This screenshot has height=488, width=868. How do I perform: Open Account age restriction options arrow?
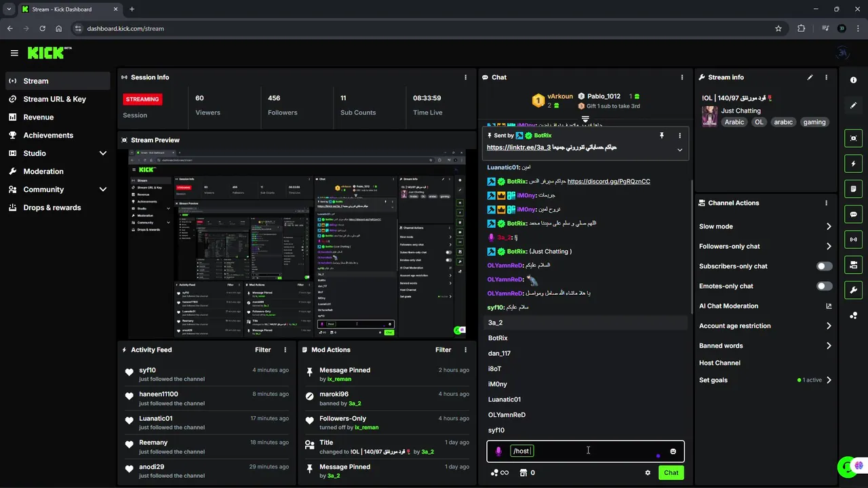click(829, 326)
